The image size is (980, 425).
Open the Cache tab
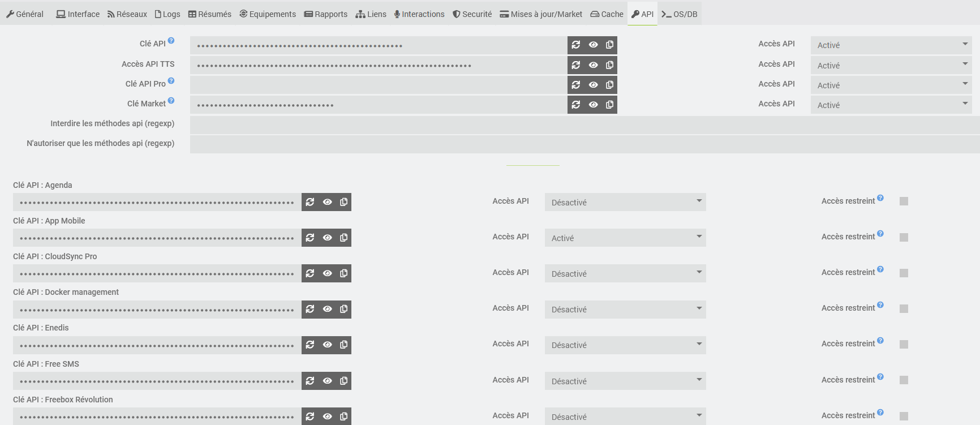tap(607, 14)
